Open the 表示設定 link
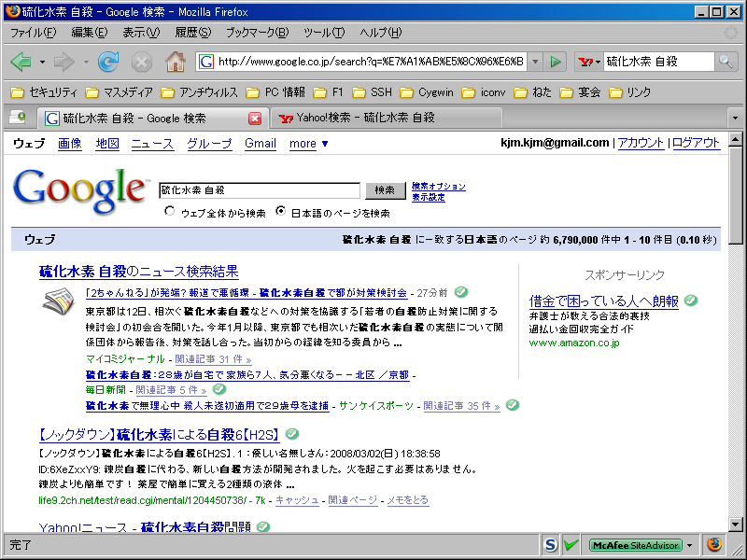The image size is (747, 560). (x=429, y=197)
